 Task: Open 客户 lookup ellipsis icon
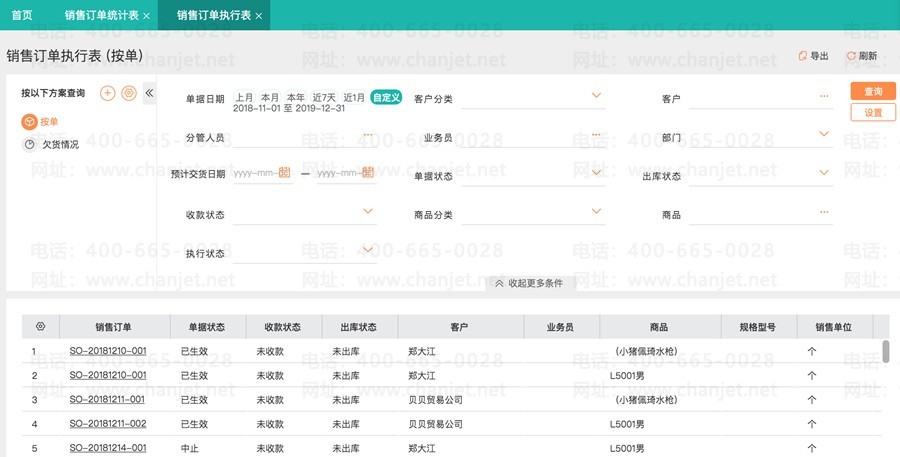[824, 96]
